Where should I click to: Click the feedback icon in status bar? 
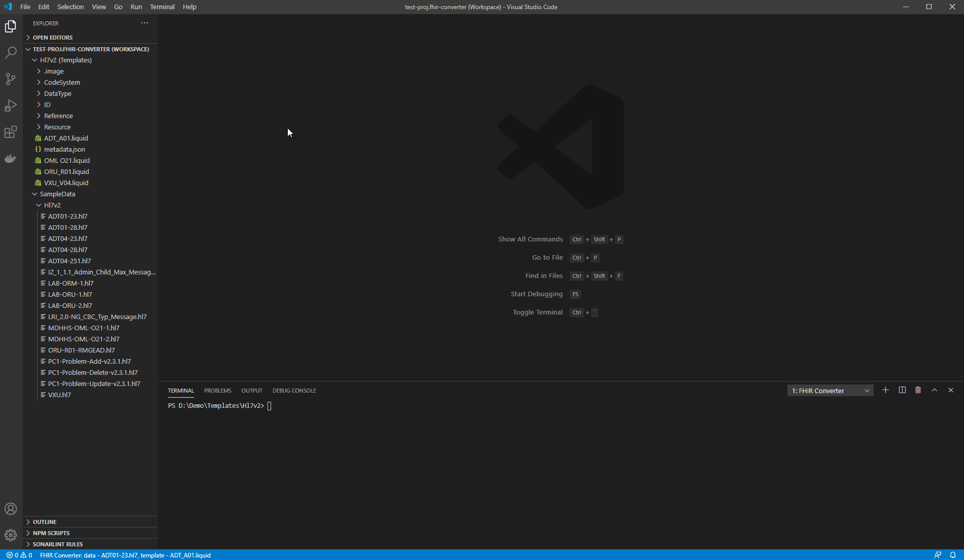938,555
